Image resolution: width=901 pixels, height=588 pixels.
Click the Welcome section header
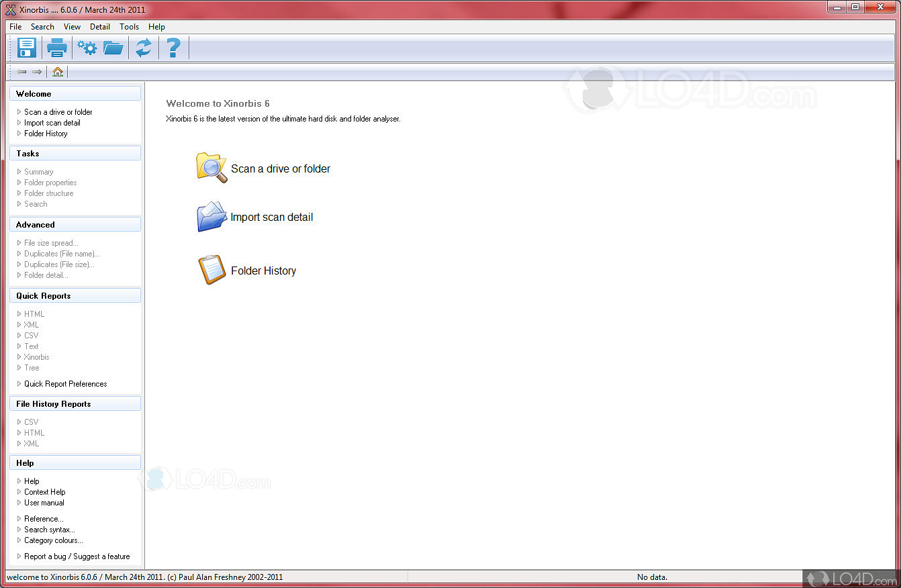point(75,94)
